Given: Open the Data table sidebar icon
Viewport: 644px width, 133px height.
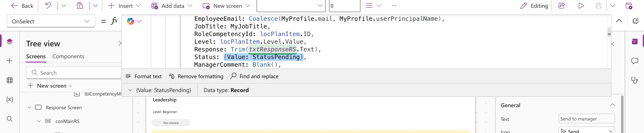Looking at the screenshot, I should (x=10, y=80).
